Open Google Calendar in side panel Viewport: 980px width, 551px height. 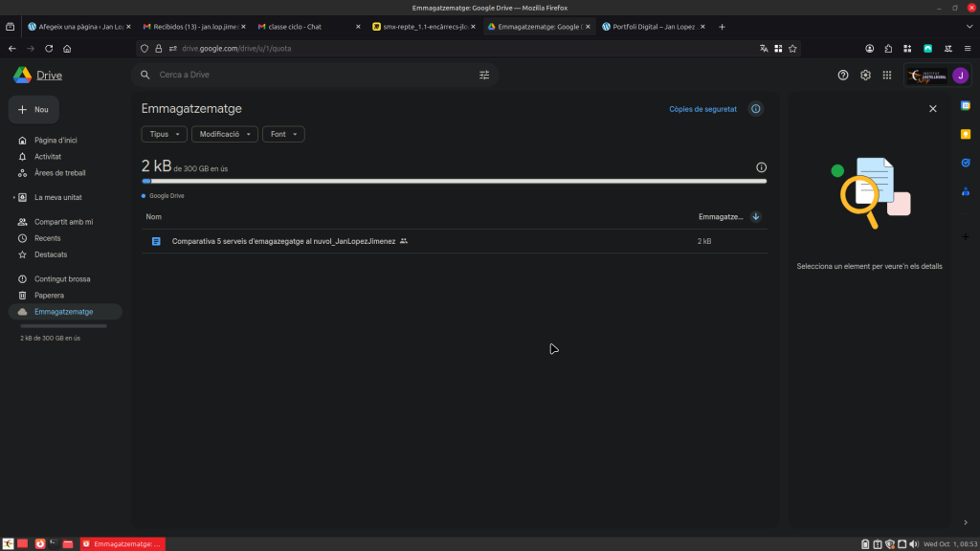click(x=966, y=105)
